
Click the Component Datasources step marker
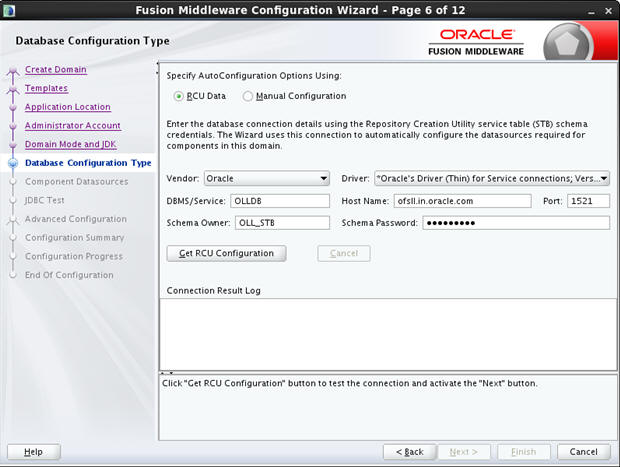pyautogui.click(x=13, y=182)
